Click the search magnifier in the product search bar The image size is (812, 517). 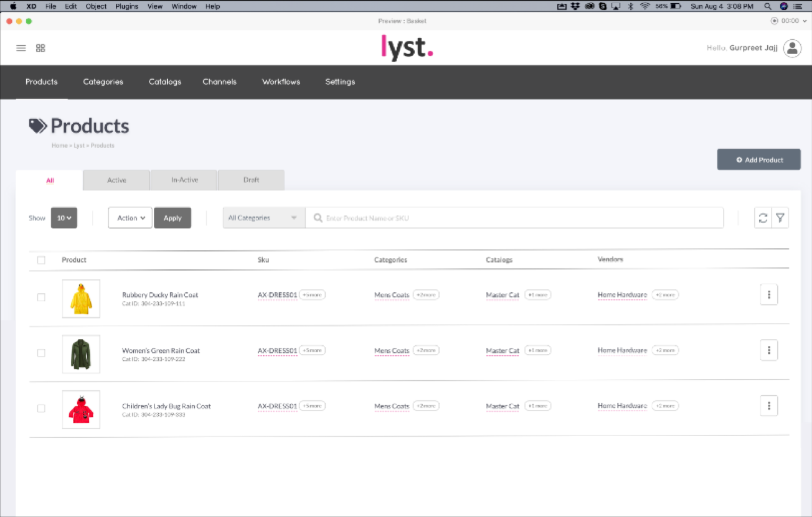point(318,218)
